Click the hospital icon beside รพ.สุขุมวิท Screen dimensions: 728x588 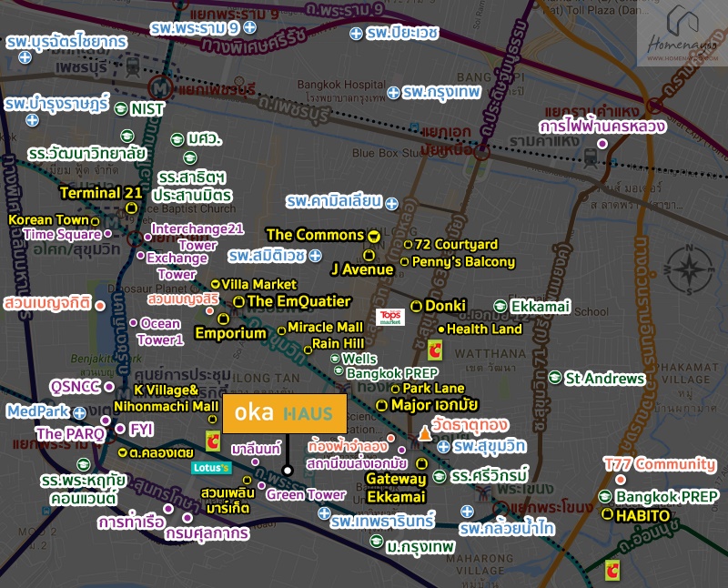443,447
